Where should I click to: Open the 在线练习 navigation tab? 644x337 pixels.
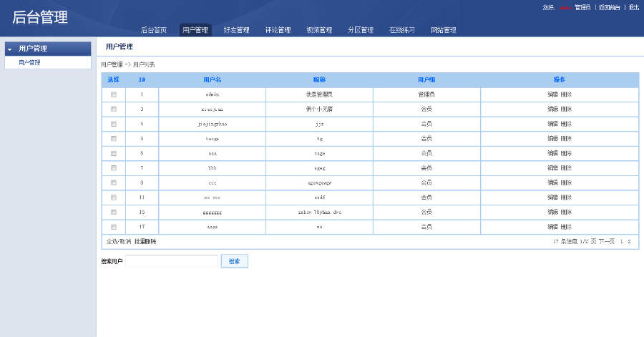(402, 30)
